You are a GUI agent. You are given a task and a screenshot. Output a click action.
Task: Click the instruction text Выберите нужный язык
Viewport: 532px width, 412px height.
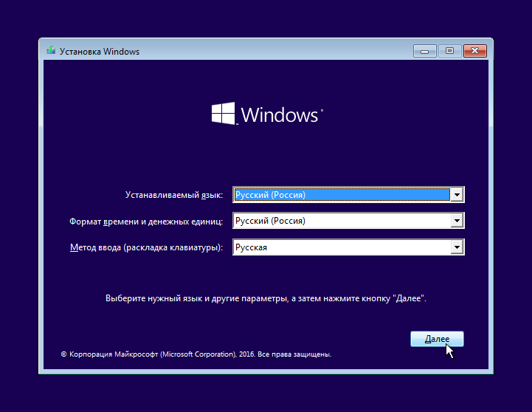(266, 298)
